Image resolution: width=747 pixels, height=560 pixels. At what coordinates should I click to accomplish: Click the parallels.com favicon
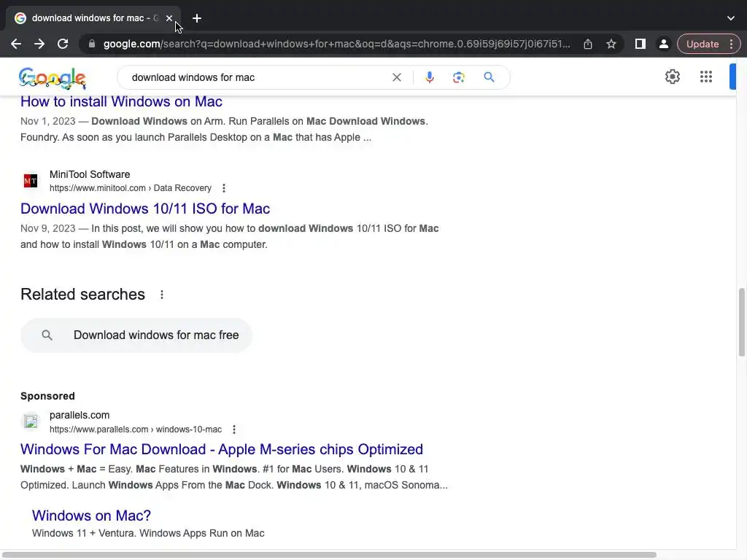click(31, 421)
